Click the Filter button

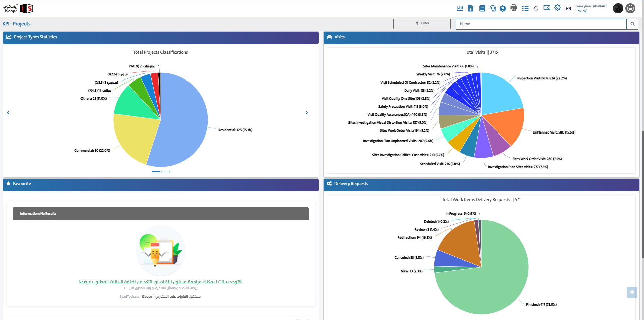click(422, 23)
